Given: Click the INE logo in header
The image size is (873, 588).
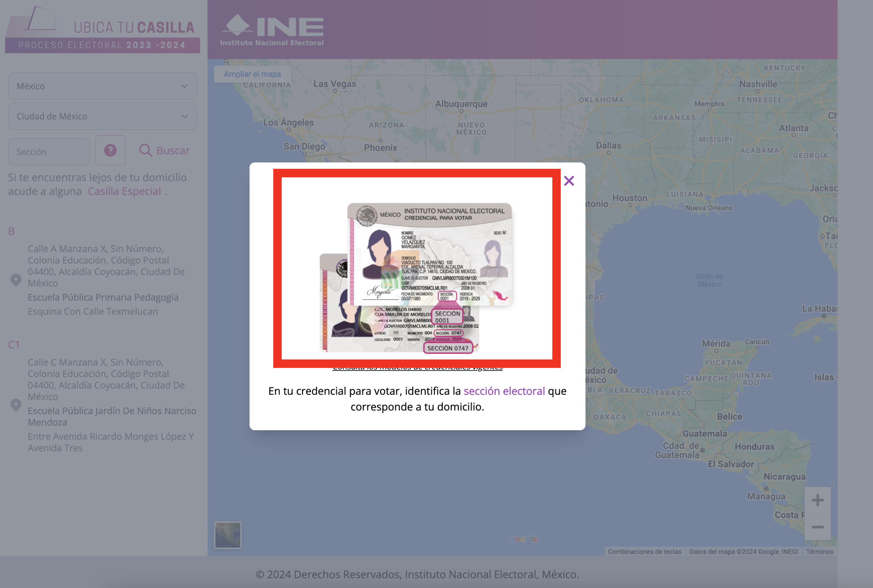Looking at the screenshot, I should point(272,30).
